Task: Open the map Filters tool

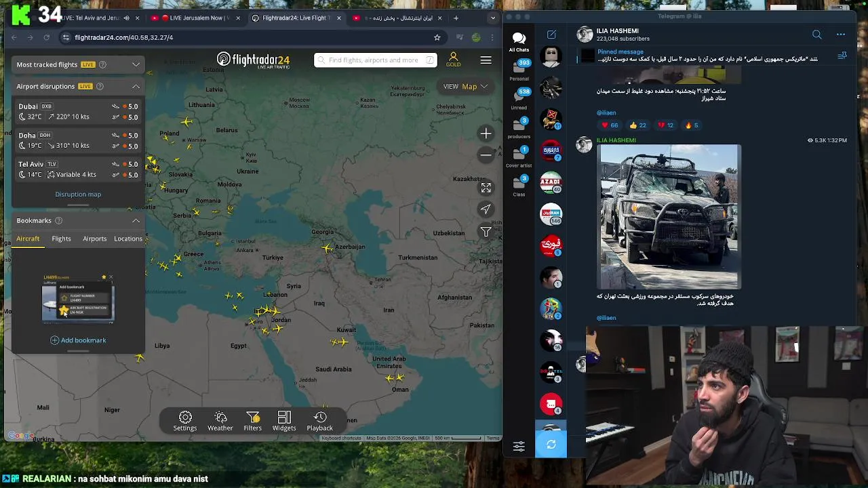Action: [252, 421]
